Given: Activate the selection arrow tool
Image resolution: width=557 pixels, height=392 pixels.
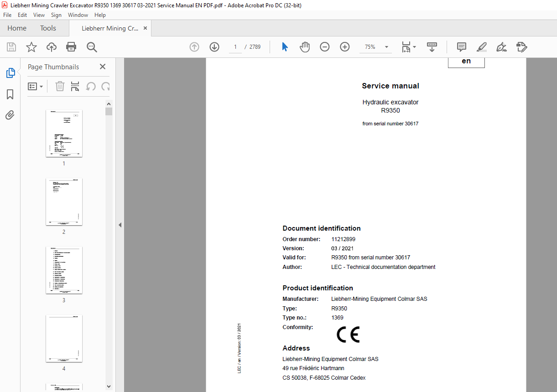Looking at the screenshot, I should (285, 47).
